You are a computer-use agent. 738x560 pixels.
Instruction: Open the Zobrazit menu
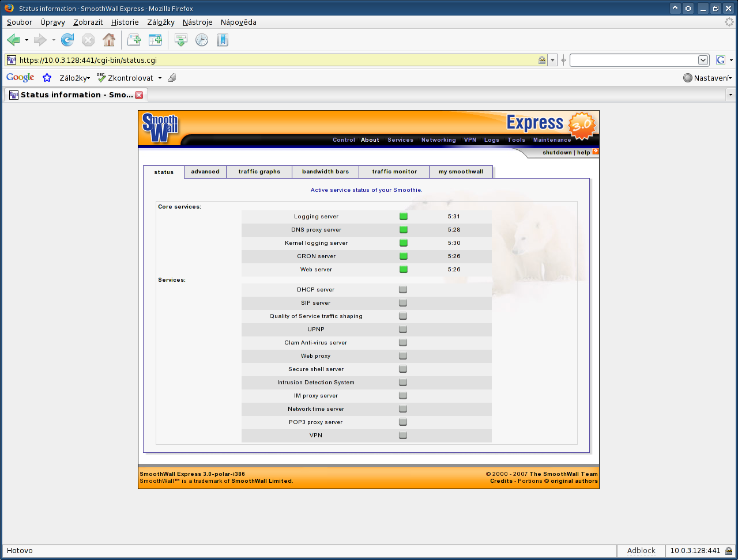(x=88, y=22)
